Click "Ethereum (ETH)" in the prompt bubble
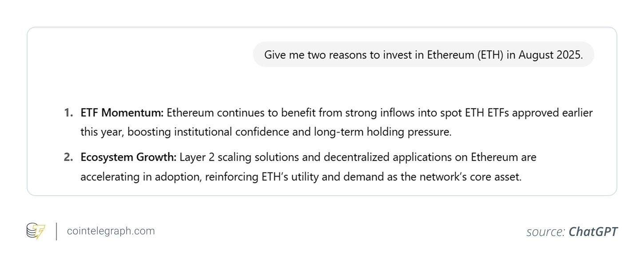The width and height of the screenshot is (644, 267). pos(465,55)
